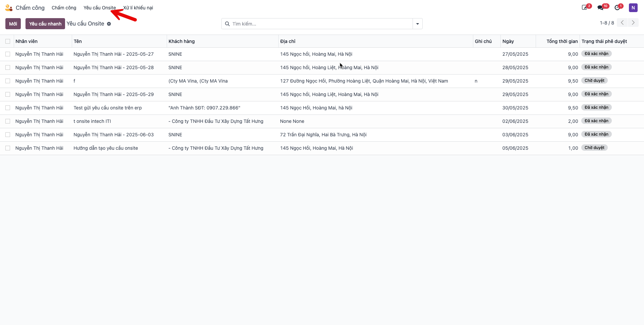This screenshot has width=644, height=325.
Task: Check the row t onsite intech ITI
Action: click(x=8, y=121)
